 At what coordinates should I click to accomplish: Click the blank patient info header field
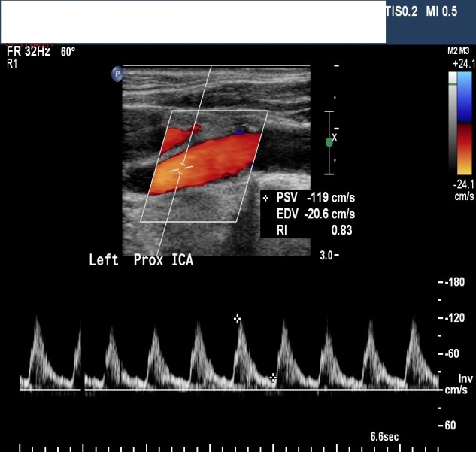[x=193, y=21]
